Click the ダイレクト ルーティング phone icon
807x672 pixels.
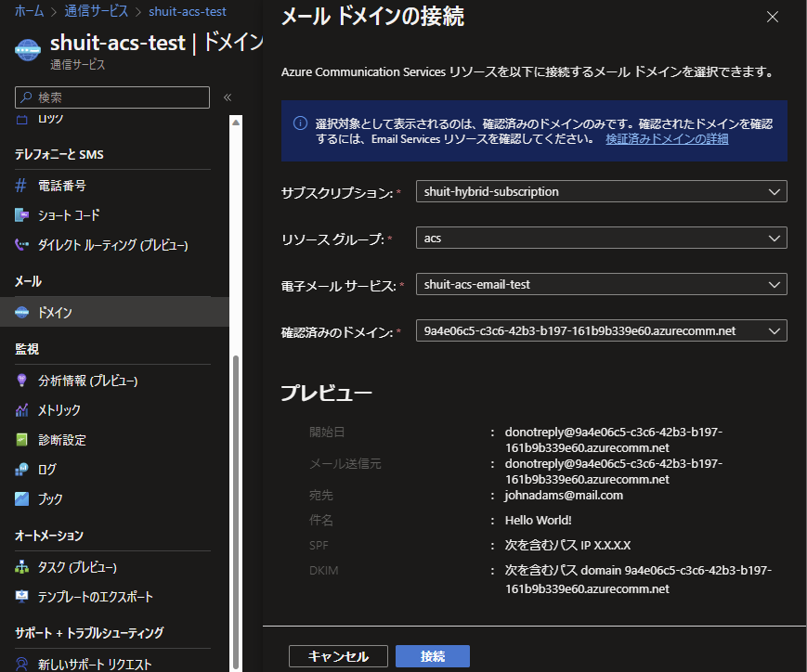21,244
